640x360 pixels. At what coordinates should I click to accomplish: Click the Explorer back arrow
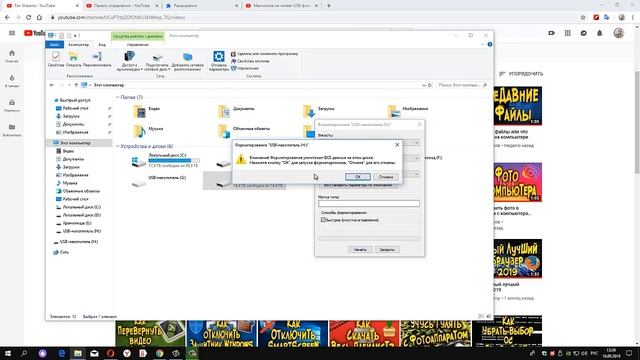coord(52,85)
